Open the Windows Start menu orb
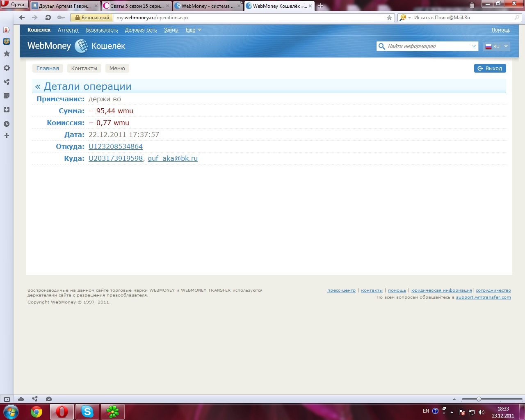This screenshot has width=525, height=420. (11, 412)
